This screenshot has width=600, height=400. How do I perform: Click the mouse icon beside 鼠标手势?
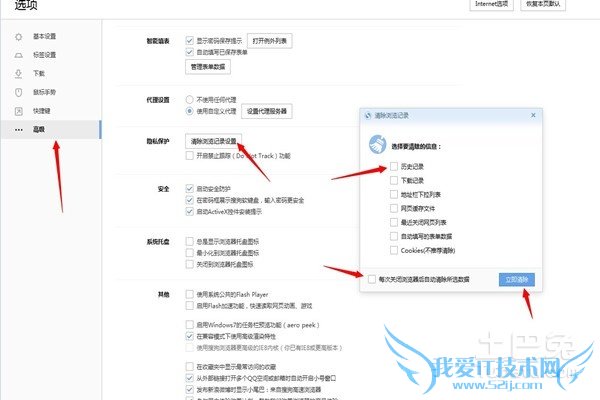click(x=18, y=92)
